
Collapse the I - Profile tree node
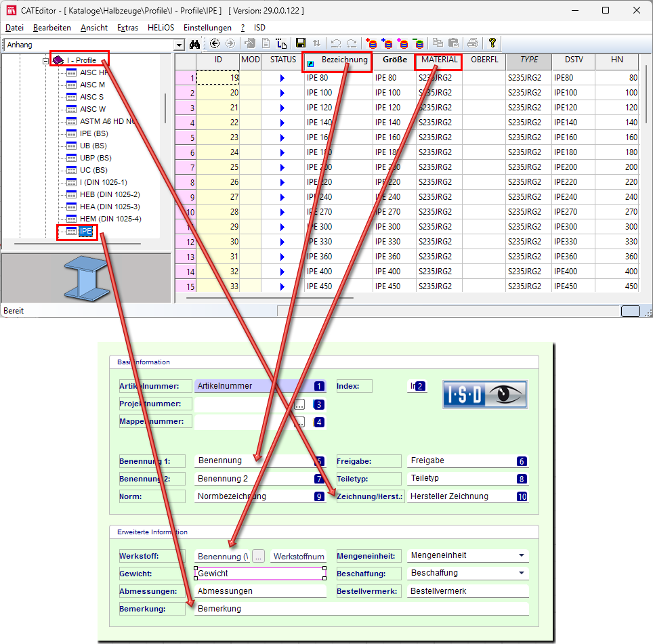point(45,60)
